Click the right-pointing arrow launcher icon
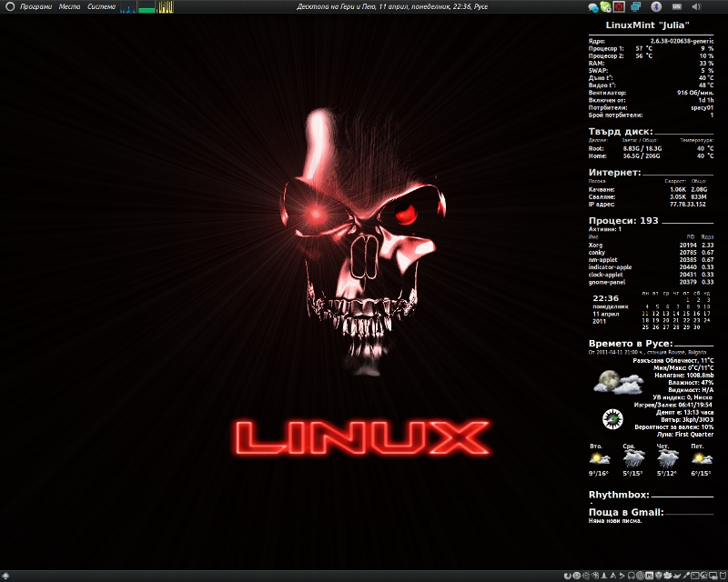The image size is (728, 582). coord(622,576)
